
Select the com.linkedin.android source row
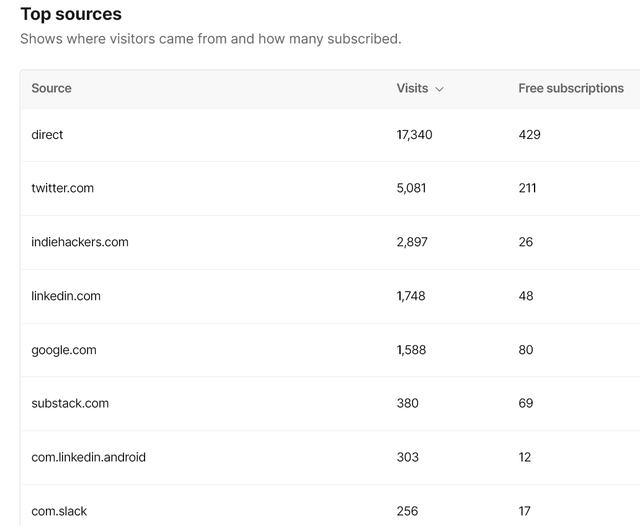pyautogui.click(x=330, y=457)
